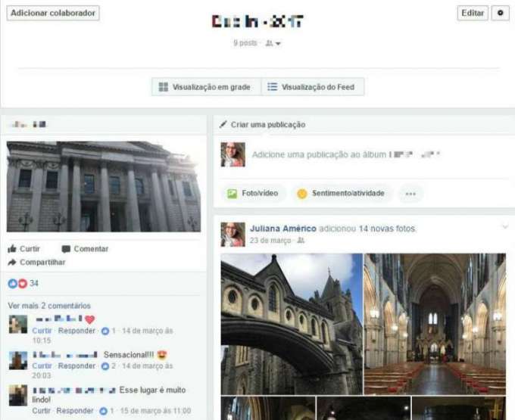This screenshot has height=420, width=515.
Task: Switch to Visualização do Feed
Action: point(313,87)
